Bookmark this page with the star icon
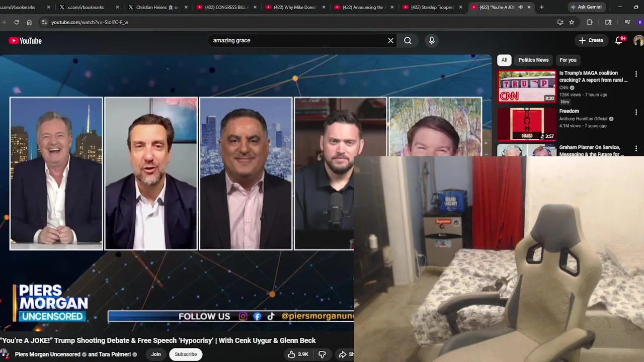This screenshot has width=644, height=362. (572, 22)
